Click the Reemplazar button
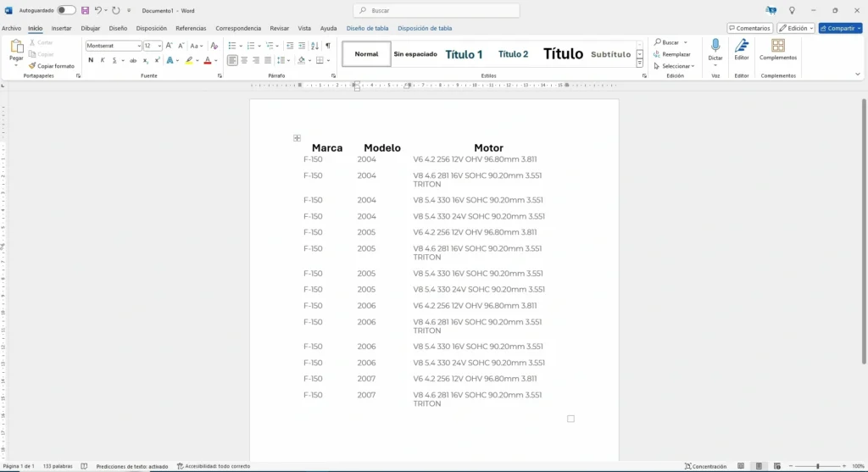The width and height of the screenshot is (868, 472). click(671, 54)
